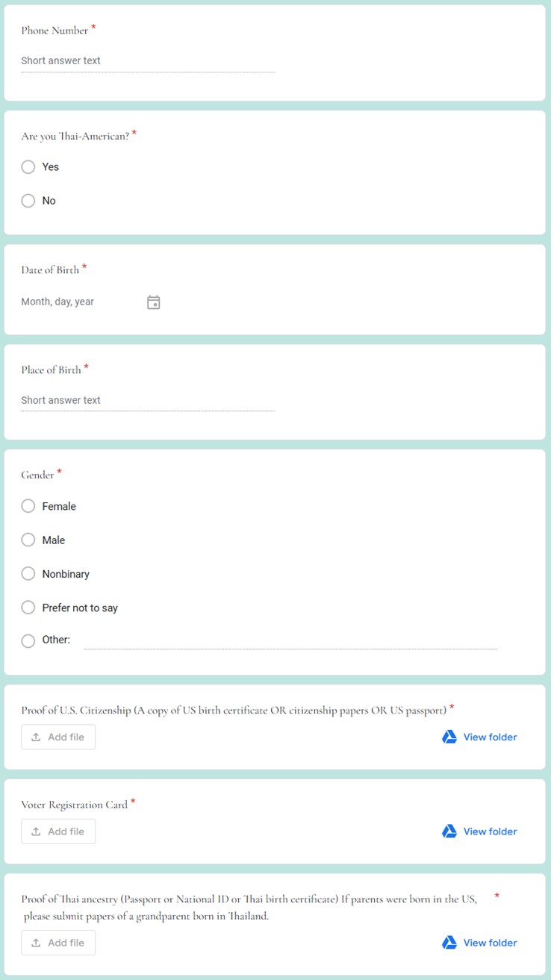
Task: Select Prefer not to say for Gender
Action: pos(28,607)
